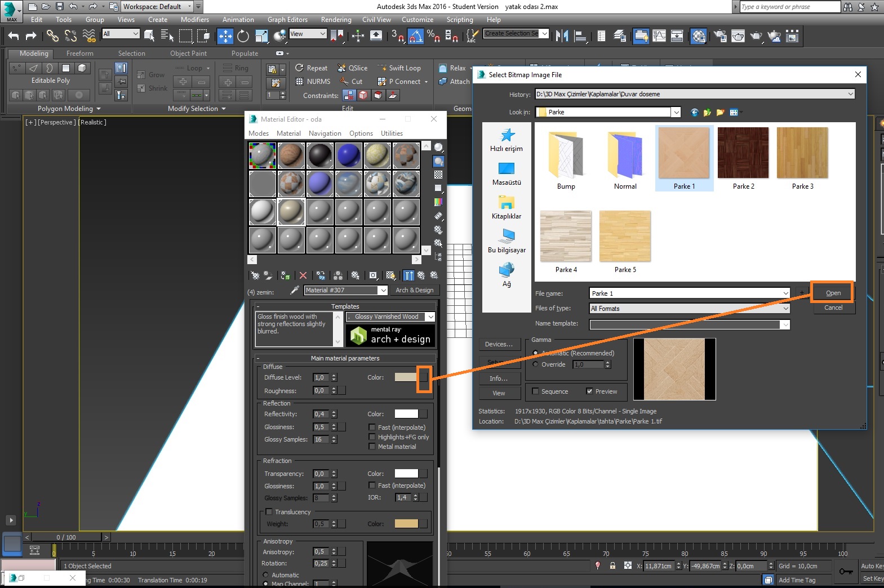
Task: Enable the Sequence checkbox
Action: pyautogui.click(x=536, y=391)
